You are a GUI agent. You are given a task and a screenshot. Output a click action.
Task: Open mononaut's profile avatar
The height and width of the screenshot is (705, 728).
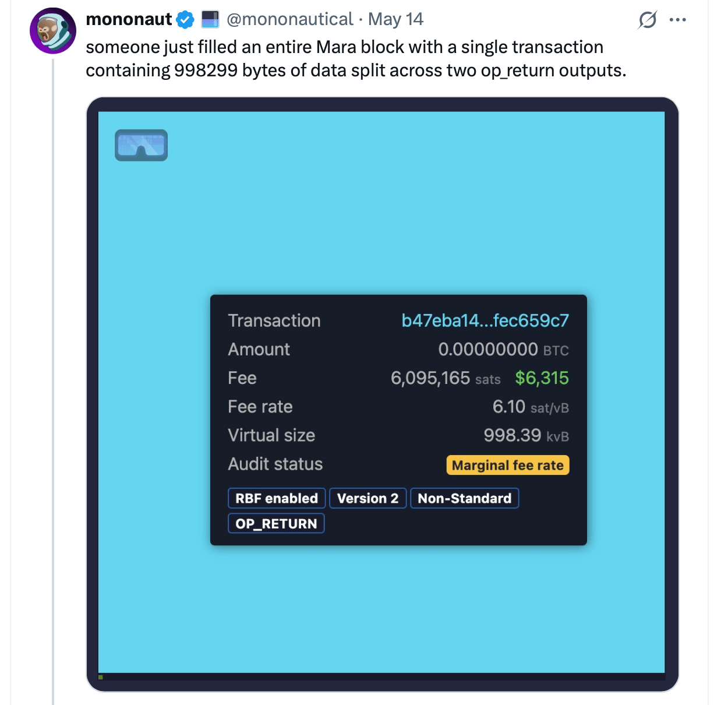click(x=53, y=31)
